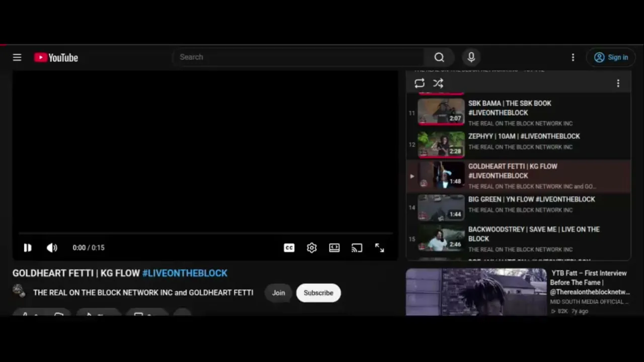Open the channel avatar below the video
This screenshot has width=644, height=362.
click(19, 291)
